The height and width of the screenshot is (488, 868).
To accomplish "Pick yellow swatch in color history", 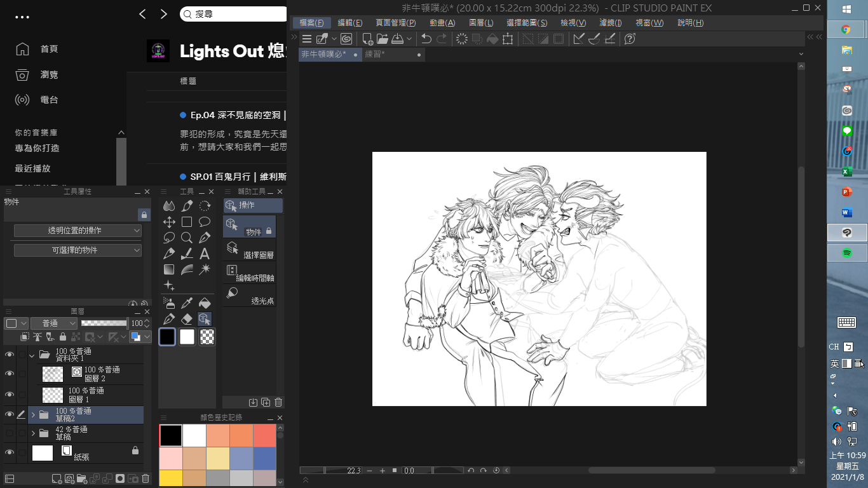I will tap(170, 478).
